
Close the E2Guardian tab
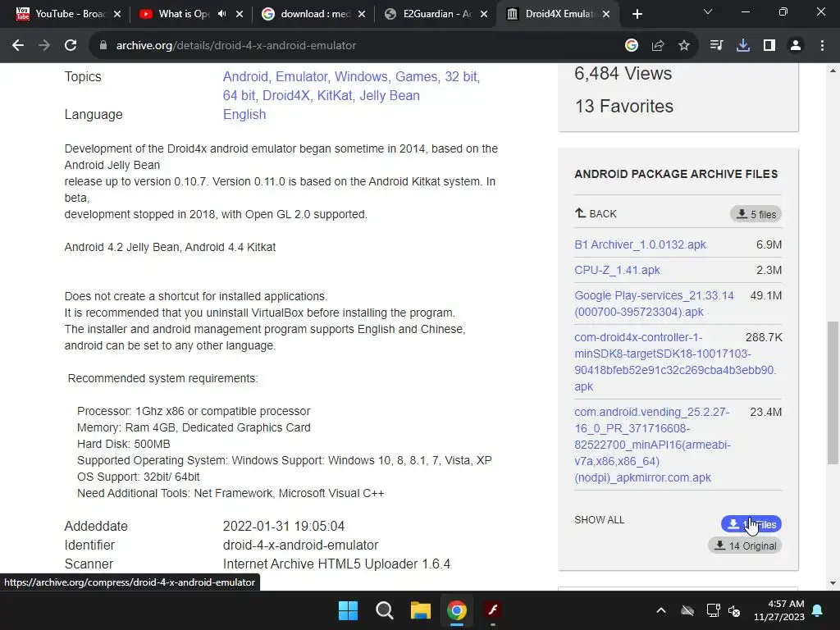[484, 14]
